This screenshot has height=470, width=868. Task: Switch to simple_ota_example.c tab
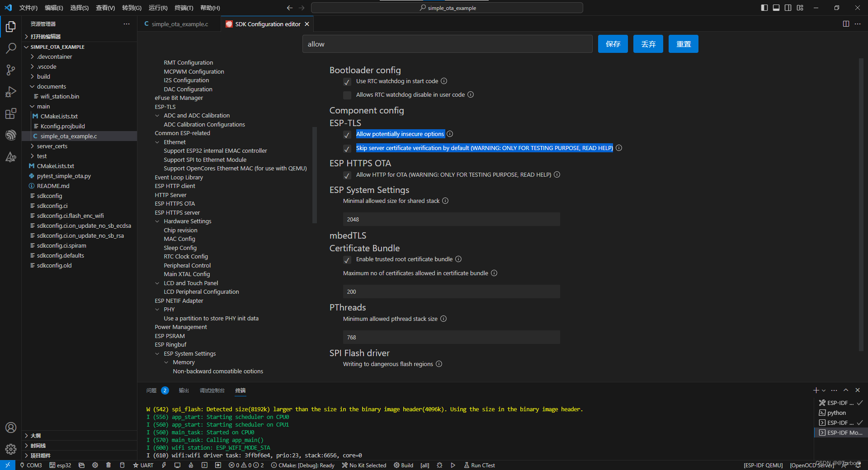coord(179,24)
